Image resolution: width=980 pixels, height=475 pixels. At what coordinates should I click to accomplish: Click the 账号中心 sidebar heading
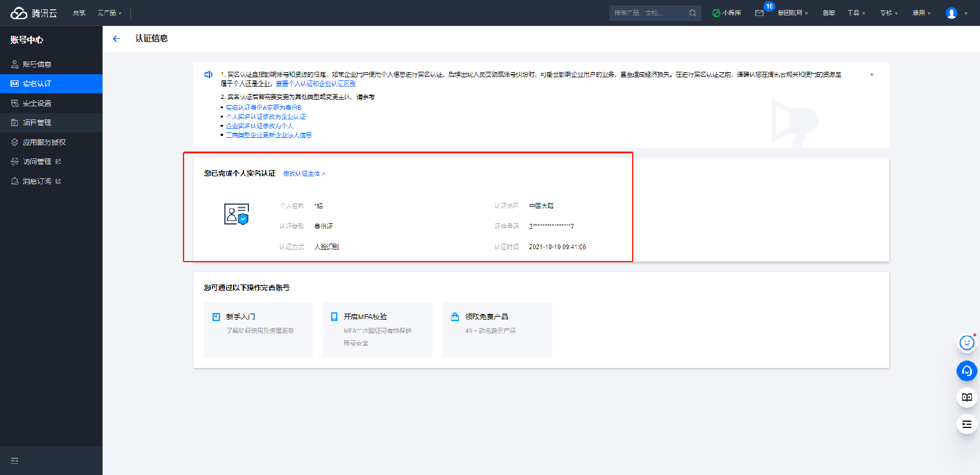pos(27,40)
